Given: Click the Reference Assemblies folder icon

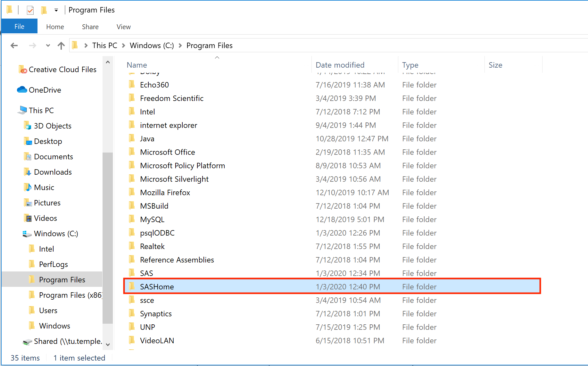Looking at the screenshot, I should [132, 260].
